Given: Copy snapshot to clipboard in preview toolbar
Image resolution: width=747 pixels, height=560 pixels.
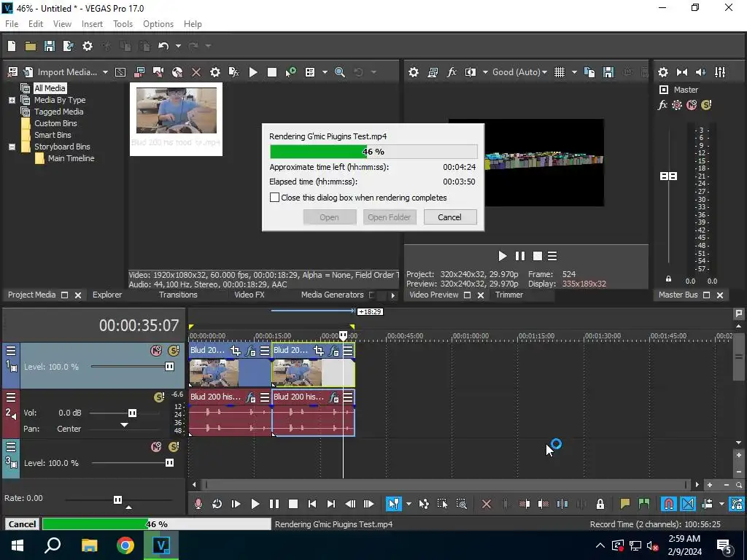Looking at the screenshot, I should 589,72.
